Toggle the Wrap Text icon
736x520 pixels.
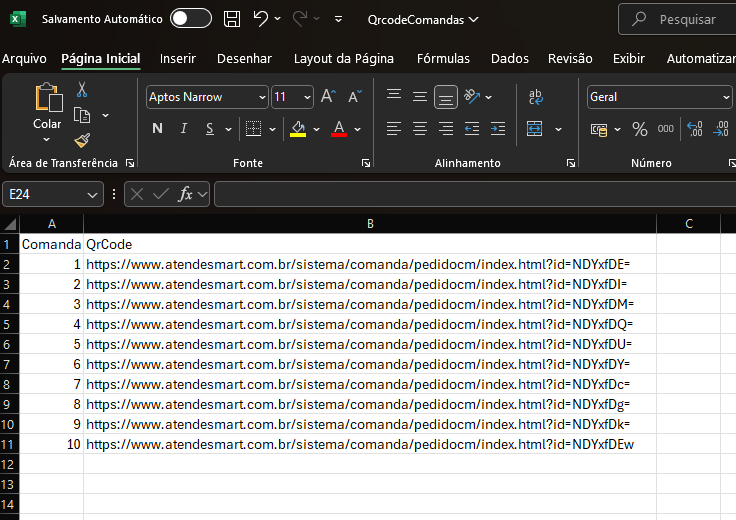click(x=536, y=97)
